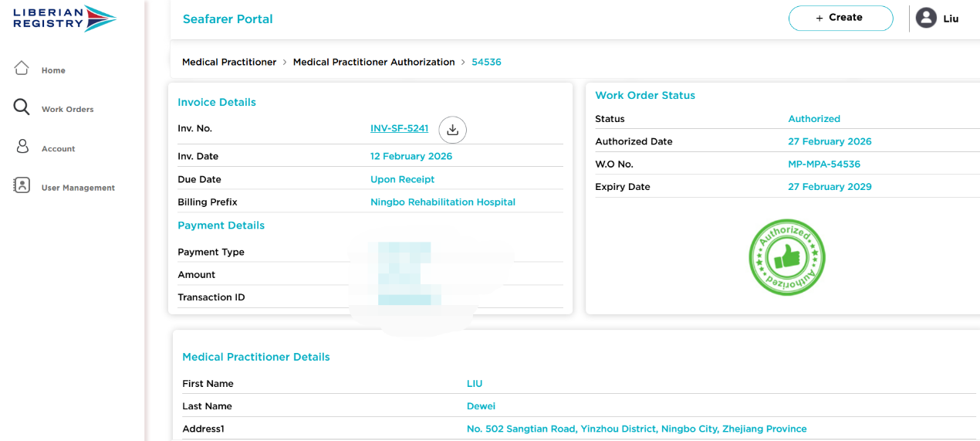Viewport: 980px width, 441px height.
Task: Click the Seafarer Portal title
Action: click(228, 19)
